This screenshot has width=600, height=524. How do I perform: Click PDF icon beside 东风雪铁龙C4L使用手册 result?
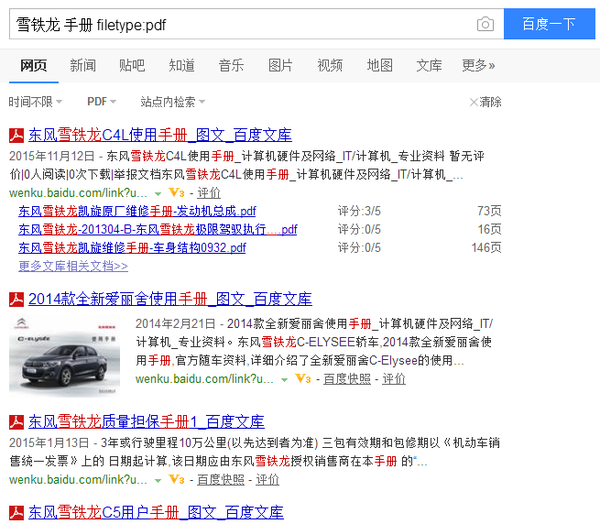point(16,135)
